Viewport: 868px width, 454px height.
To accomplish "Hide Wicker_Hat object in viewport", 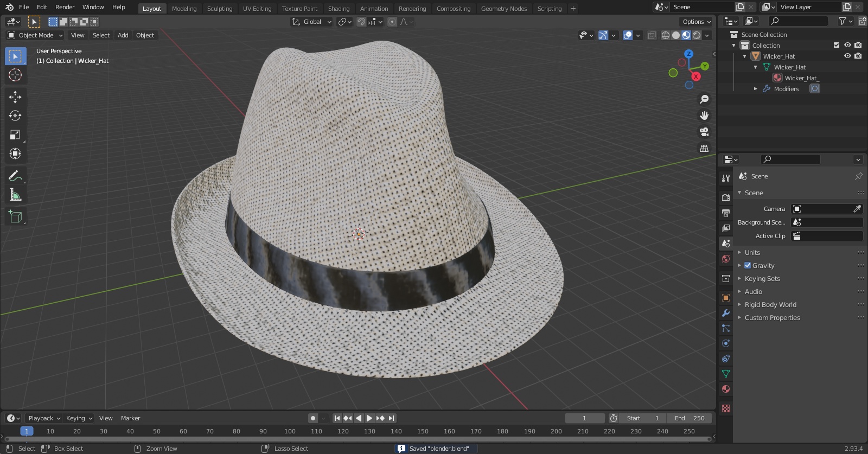I will pyautogui.click(x=847, y=56).
